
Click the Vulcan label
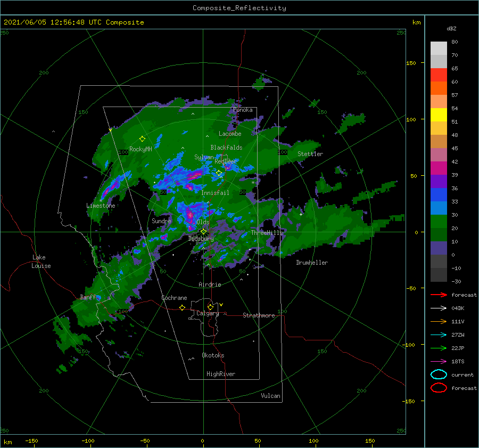(x=271, y=395)
